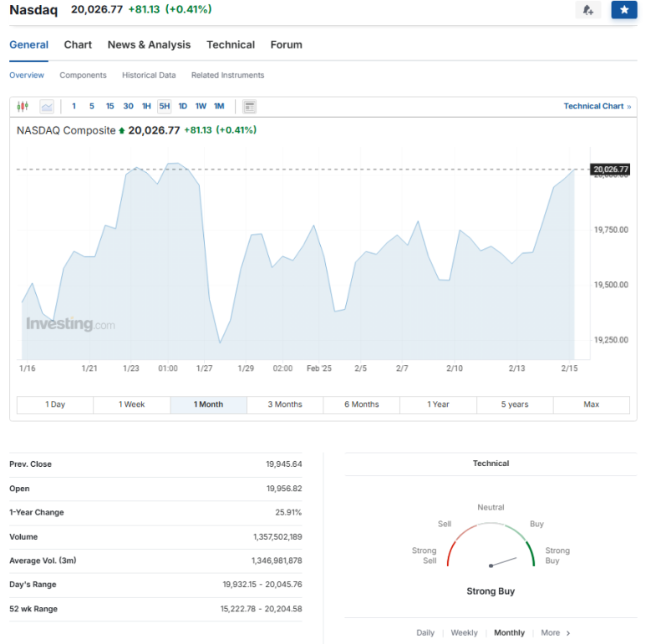Switch to area chart type icon

coord(47,107)
